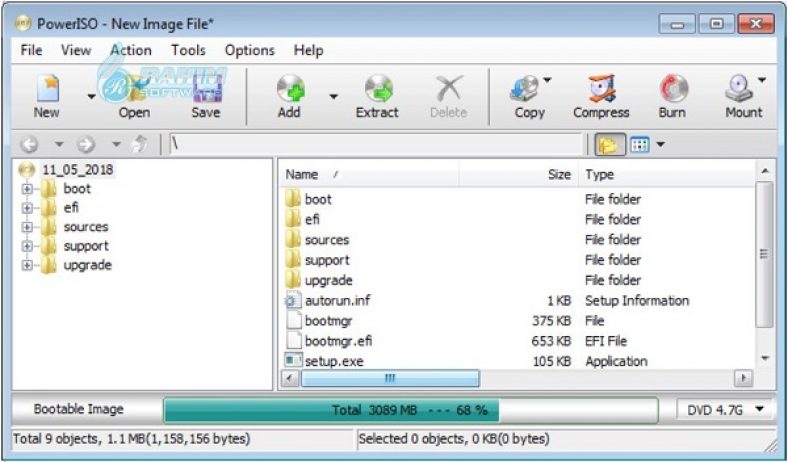
Task: Click the Burn toolbar icon
Action: coord(673,89)
